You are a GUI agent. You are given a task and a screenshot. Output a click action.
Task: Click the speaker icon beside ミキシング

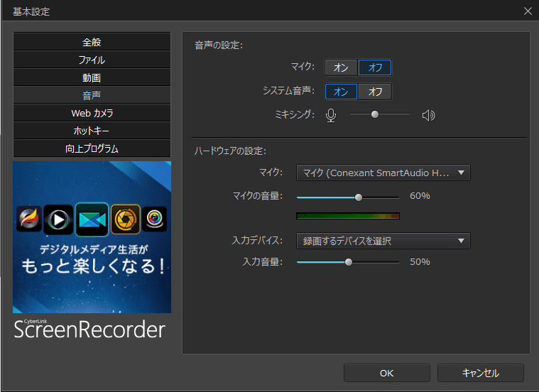[x=429, y=115]
